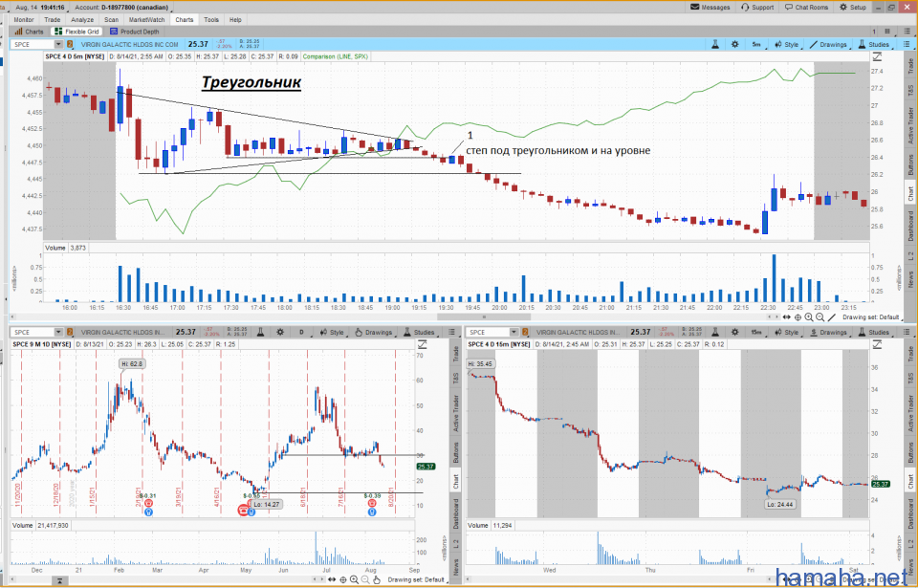This screenshot has width=918, height=588.
Task: Open Support from the top bar
Action: (757, 7)
